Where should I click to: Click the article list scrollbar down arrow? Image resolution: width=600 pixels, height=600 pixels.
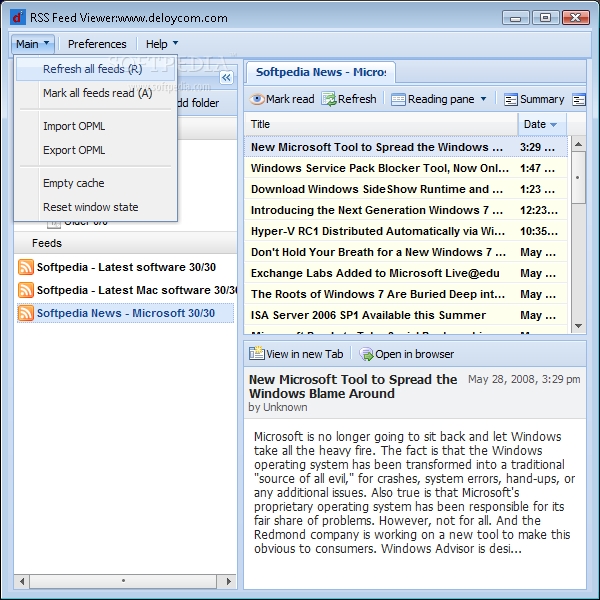coord(578,326)
